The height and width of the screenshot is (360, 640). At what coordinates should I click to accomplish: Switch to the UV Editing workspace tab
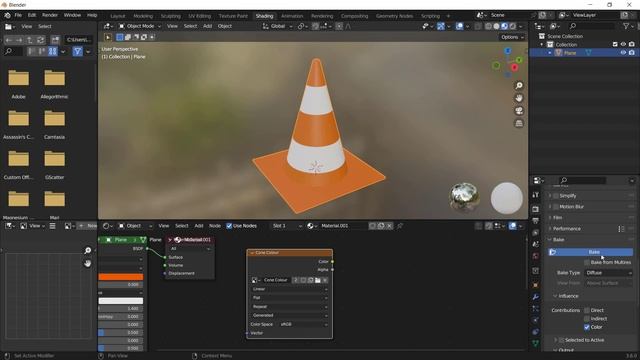point(200,16)
